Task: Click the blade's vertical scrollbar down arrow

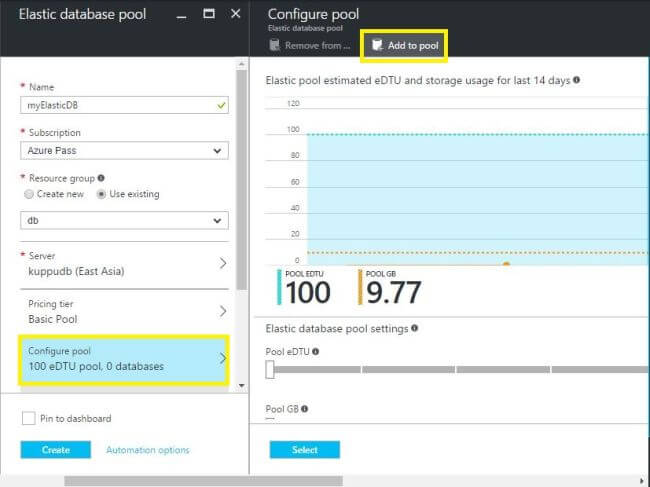Action: (x=241, y=386)
